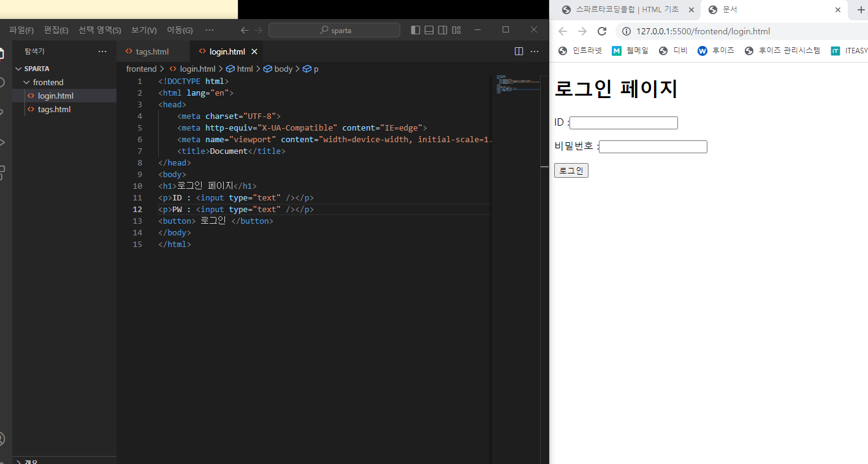Click the body breadcrumb symbol
This screenshot has height=464, width=868.
278,69
